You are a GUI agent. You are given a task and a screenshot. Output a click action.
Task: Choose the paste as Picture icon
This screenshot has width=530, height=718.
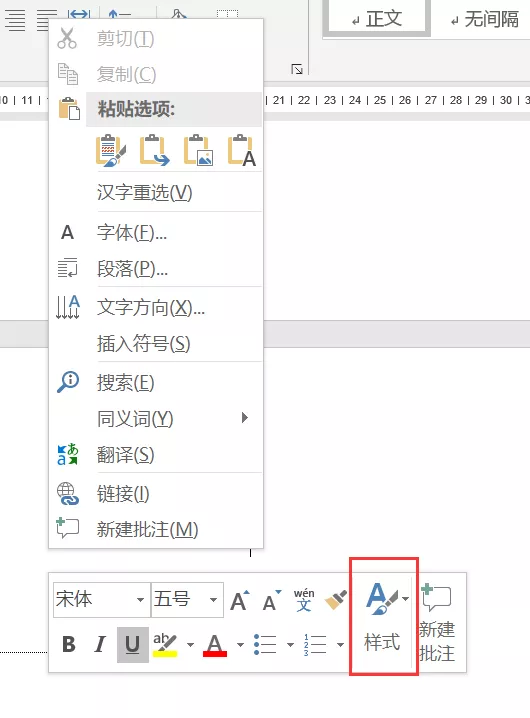(198, 150)
